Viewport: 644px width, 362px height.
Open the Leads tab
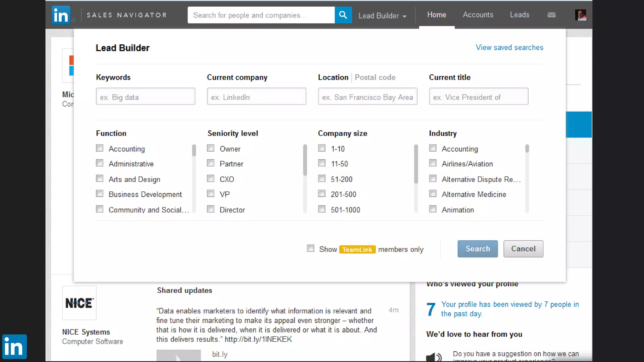519,15
